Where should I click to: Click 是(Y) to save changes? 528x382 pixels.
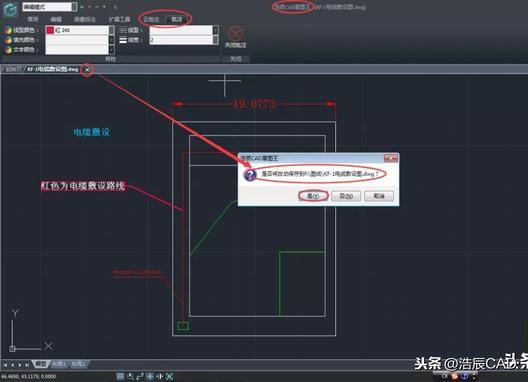click(x=313, y=196)
